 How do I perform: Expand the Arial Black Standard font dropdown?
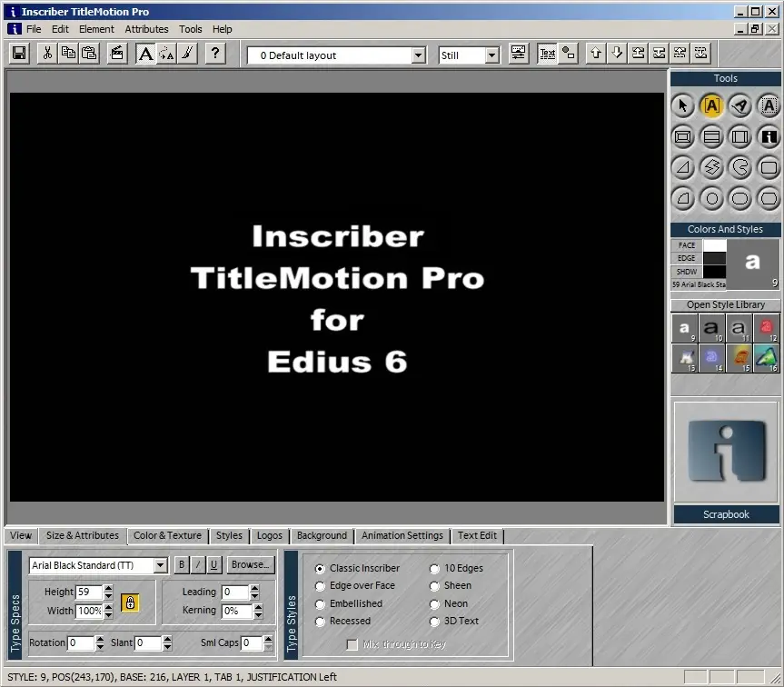160,565
